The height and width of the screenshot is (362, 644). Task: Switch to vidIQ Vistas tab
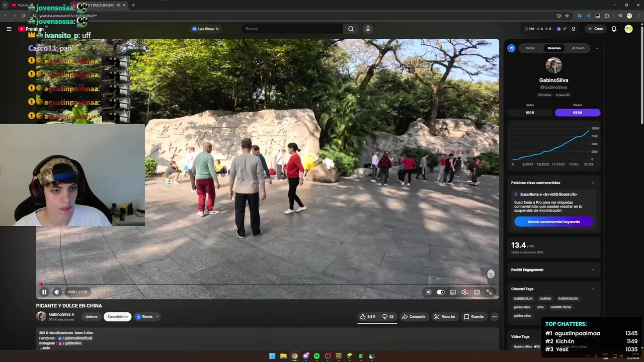tap(530, 48)
